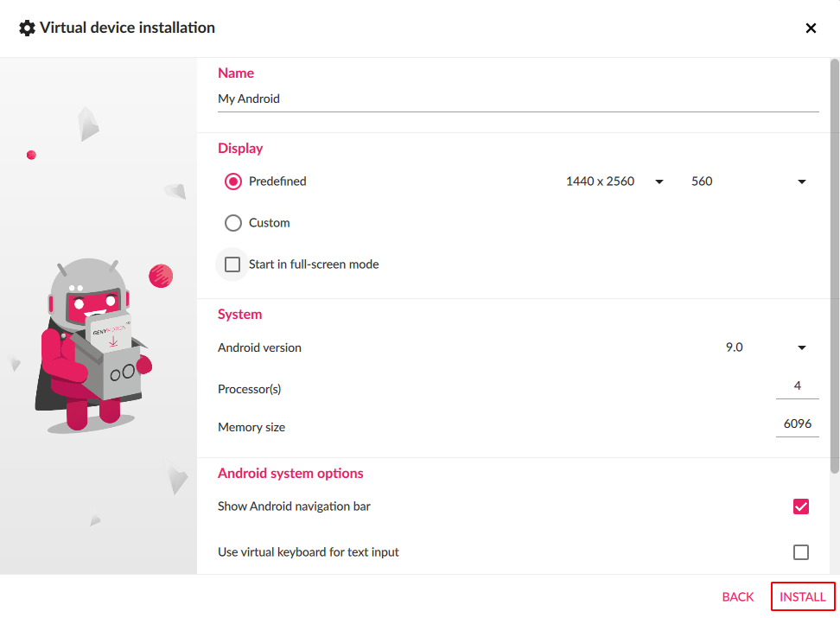Click the settings gear icon in title

click(27, 28)
